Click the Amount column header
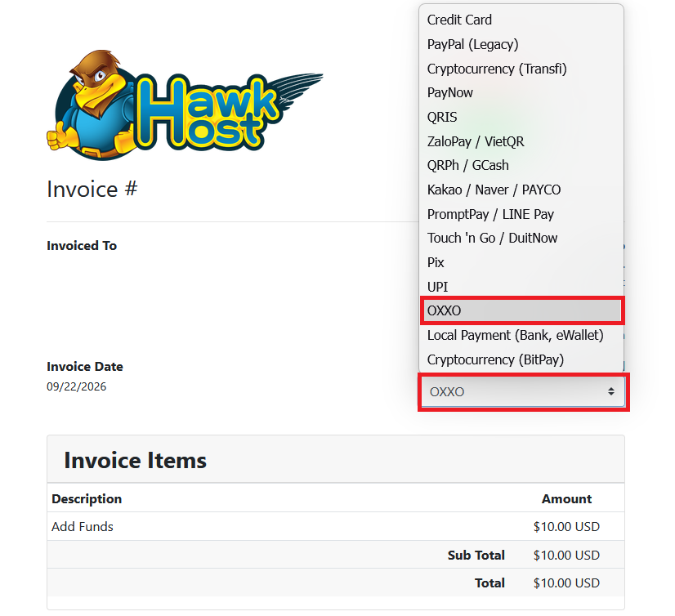The width and height of the screenshot is (675, 616). click(x=566, y=499)
